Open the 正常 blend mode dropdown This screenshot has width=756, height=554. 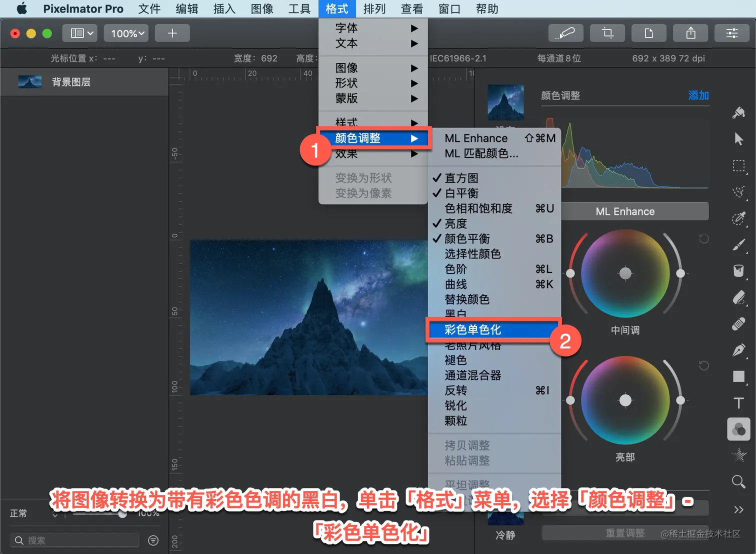pyautogui.click(x=34, y=513)
